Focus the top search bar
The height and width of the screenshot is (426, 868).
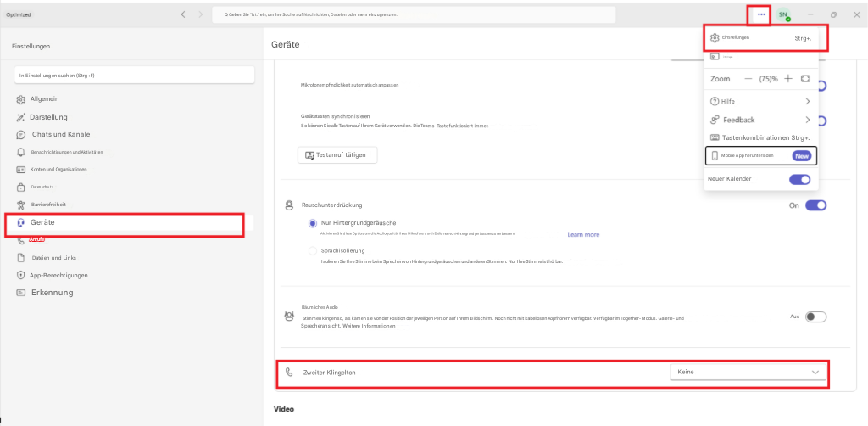click(x=414, y=14)
